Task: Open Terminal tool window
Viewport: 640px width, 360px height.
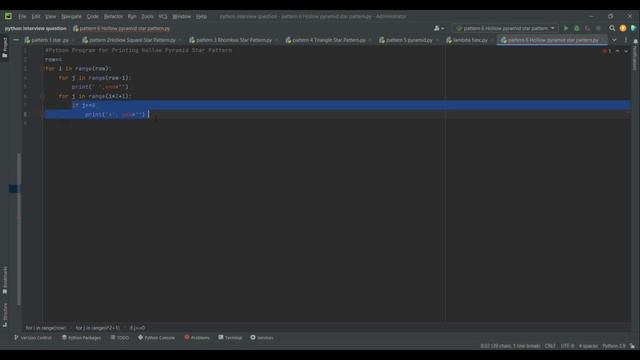Action: pos(230,338)
